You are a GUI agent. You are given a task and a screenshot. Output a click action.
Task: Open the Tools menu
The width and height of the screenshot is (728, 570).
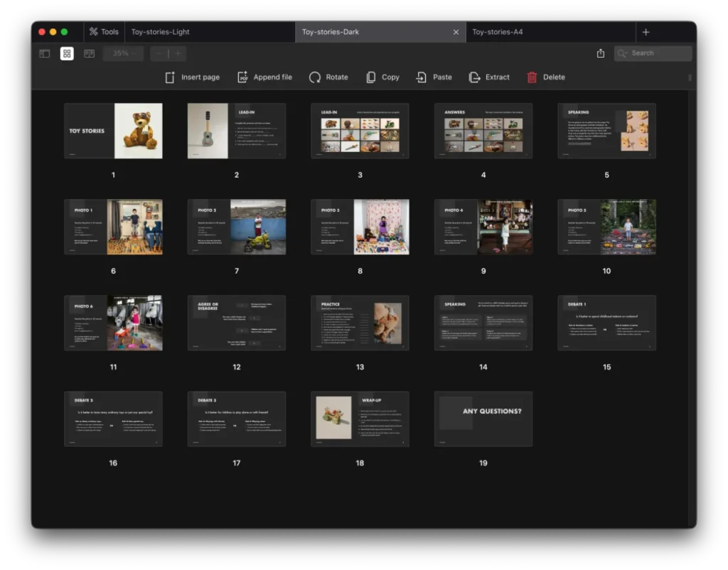(103, 32)
